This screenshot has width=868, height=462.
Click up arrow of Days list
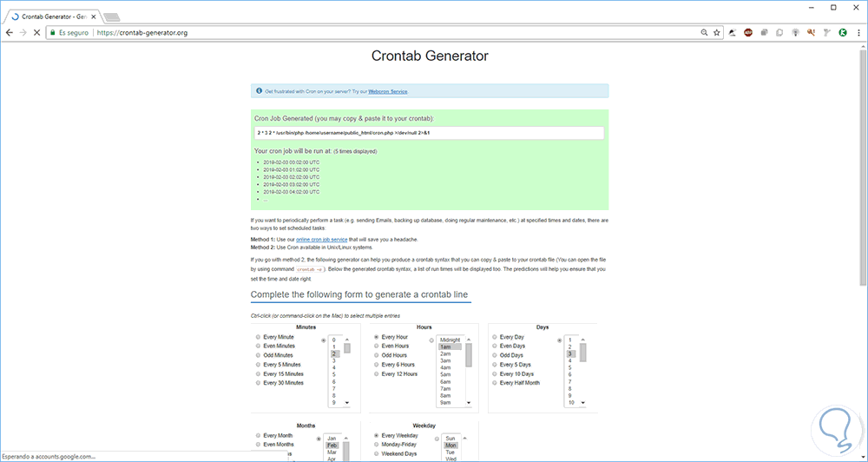click(x=583, y=340)
